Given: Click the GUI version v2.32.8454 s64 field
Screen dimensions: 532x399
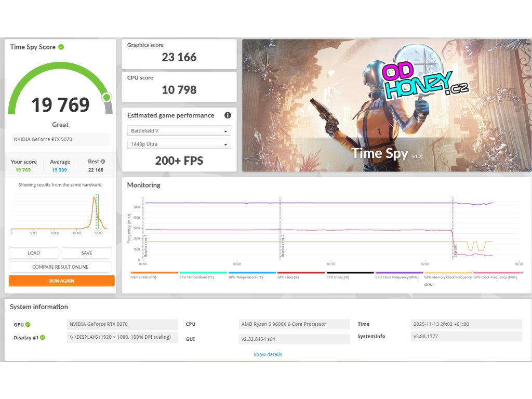Looking at the screenshot, I should pos(294,339).
